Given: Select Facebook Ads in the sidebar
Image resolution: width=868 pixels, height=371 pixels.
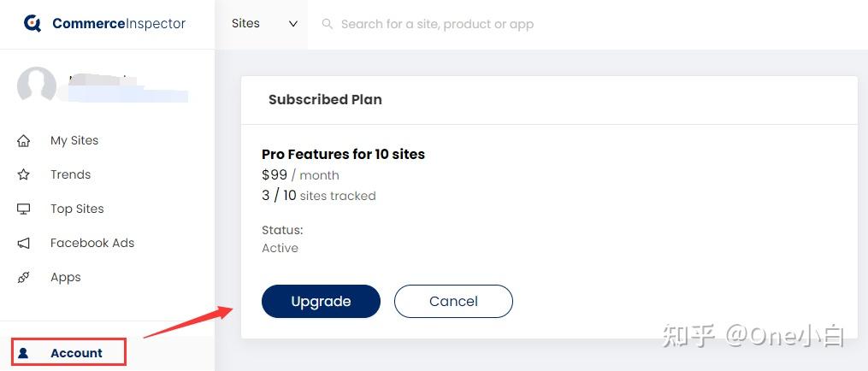Looking at the screenshot, I should pyautogui.click(x=92, y=243).
